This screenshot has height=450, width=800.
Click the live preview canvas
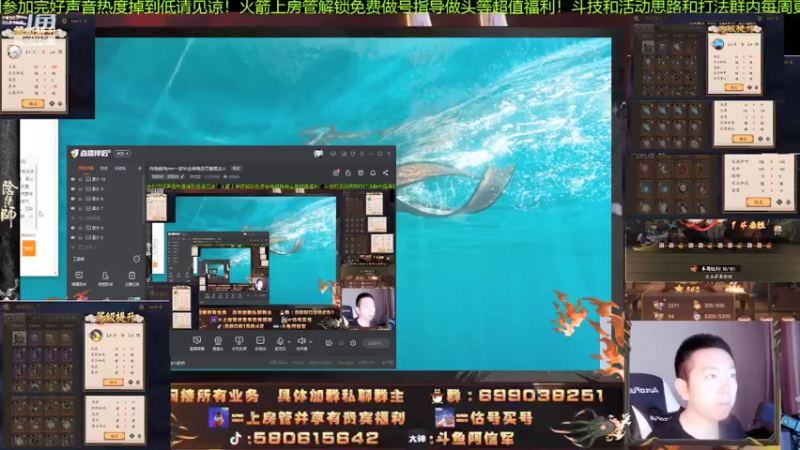point(271,255)
